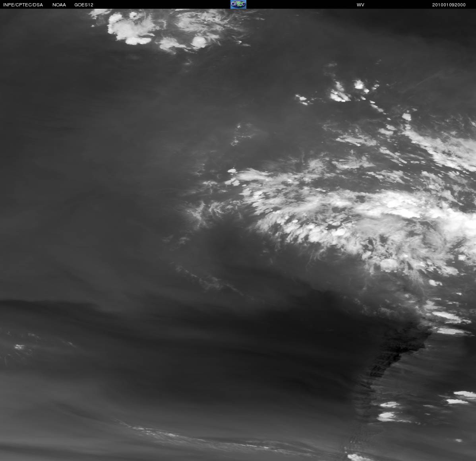The width and height of the screenshot is (476, 461).
Task: Click the CPTEC logo in the header
Action: point(238,4)
